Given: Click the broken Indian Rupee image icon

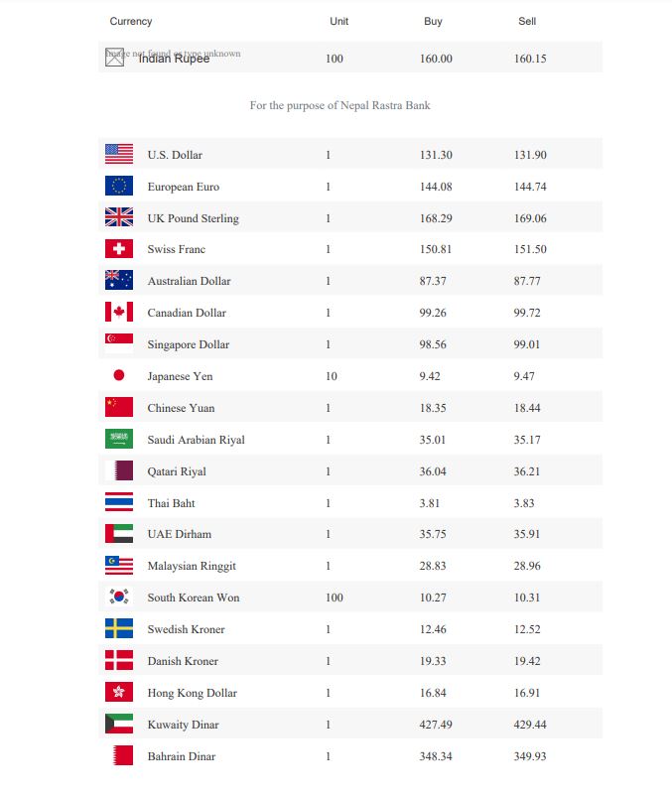Looking at the screenshot, I should [x=114, y=58].
